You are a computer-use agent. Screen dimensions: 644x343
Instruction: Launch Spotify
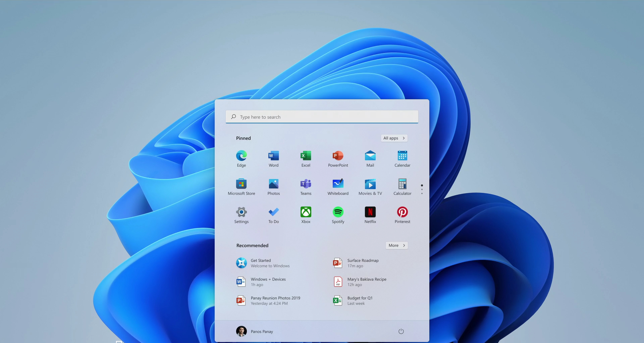point(338,215)
